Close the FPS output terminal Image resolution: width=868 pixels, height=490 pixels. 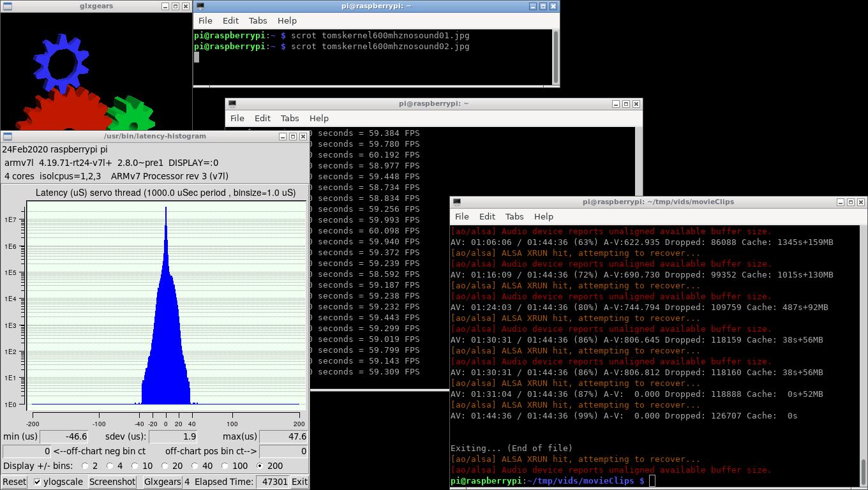pyautogui.click(x=636, y=104)
